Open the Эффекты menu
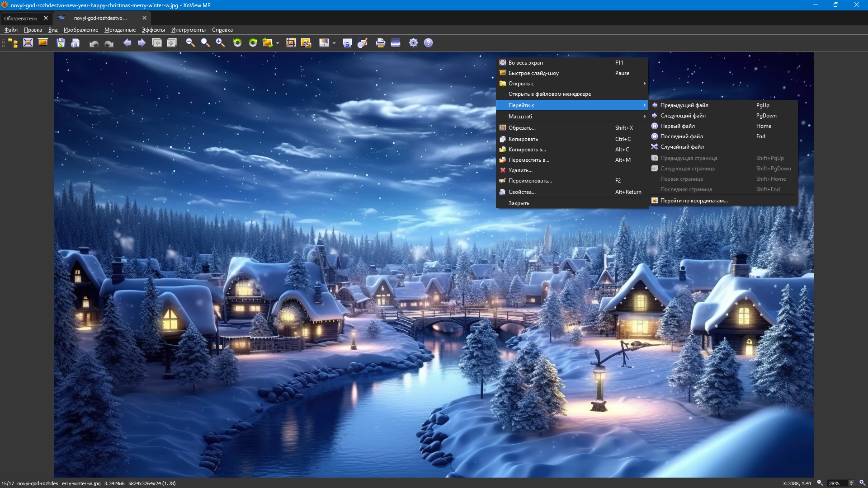This screenshot has width=868, height=488. (153, 30)
